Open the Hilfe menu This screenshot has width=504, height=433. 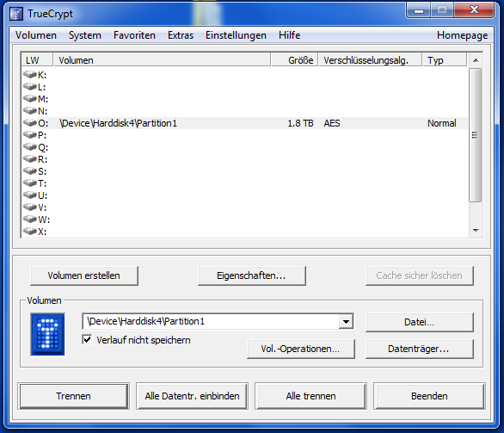[x=289, y=35]
